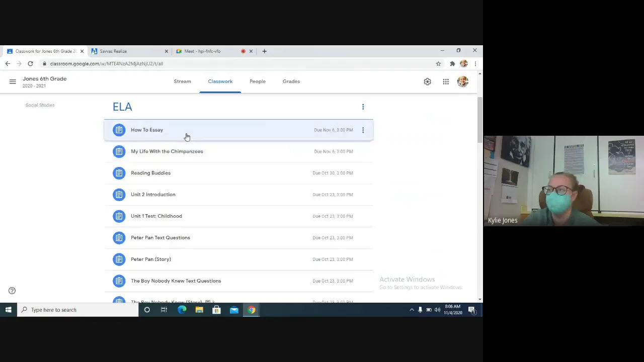Open the Chrome extensions puzzle icon
The width and height of the screenshot is (644, 362).
pos(452,64)
